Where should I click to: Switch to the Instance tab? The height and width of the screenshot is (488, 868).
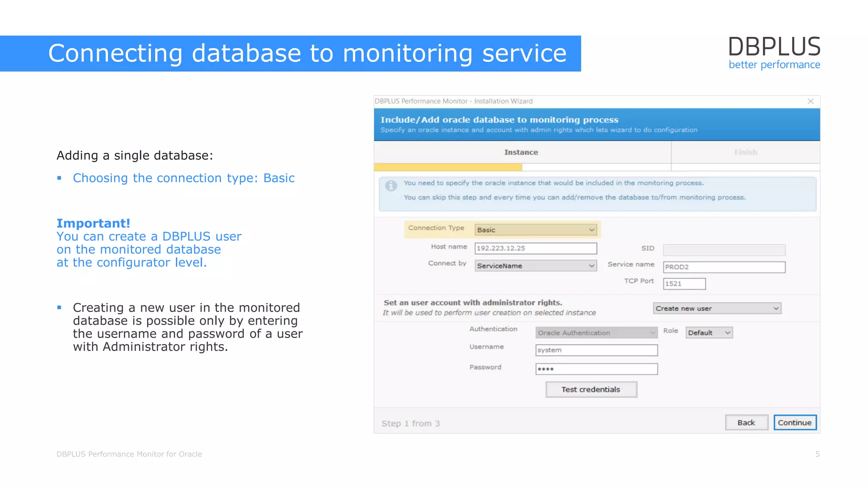pyautogui.click(x=521, y=152)
